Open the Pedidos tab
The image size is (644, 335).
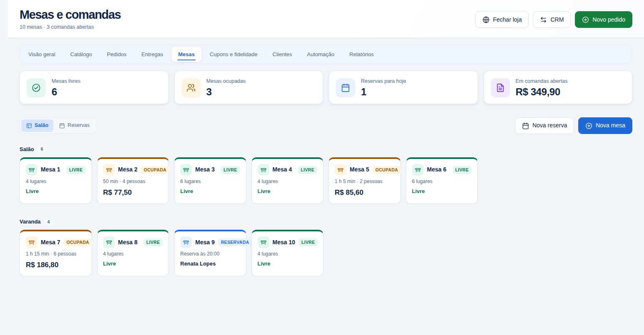(x=117, y=55)
